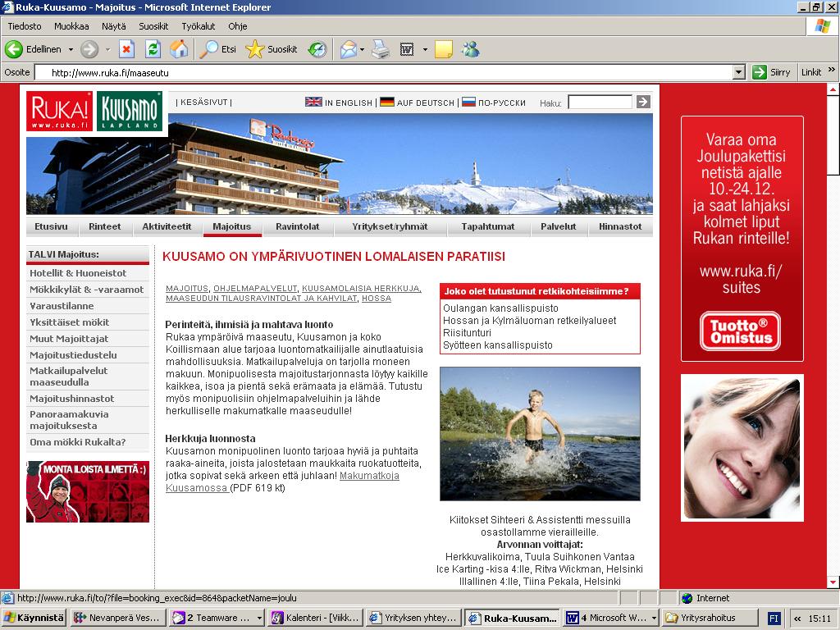The image size is (840, 630).
Task: Click green Siirry go arrow
Action: tap(759, 72)
